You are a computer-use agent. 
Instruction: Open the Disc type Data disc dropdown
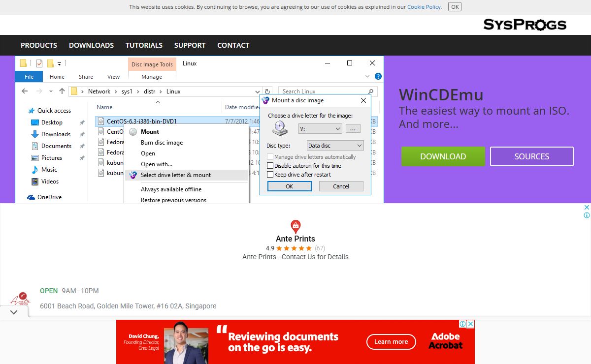pos(335,146)
